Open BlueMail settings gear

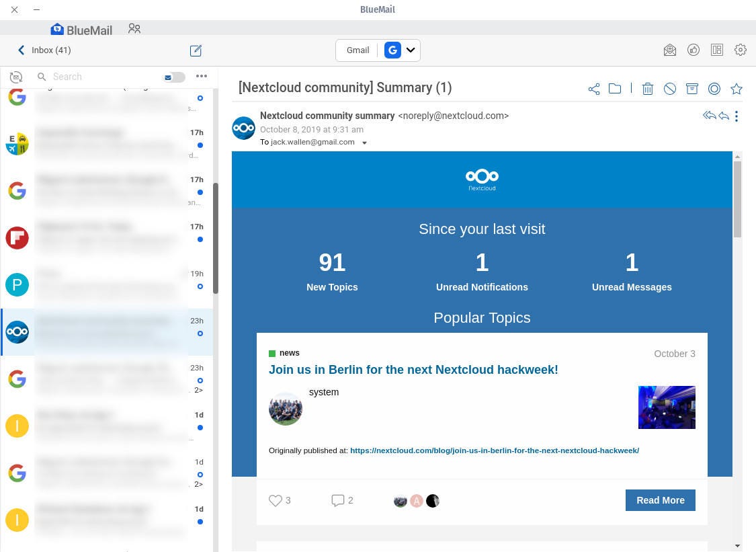(740, 50)
